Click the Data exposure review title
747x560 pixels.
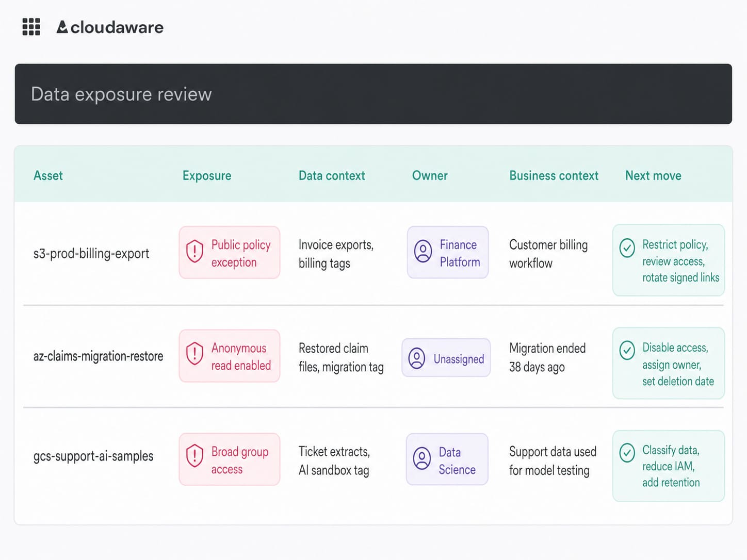pyautogui.click(x=121, y=94)
